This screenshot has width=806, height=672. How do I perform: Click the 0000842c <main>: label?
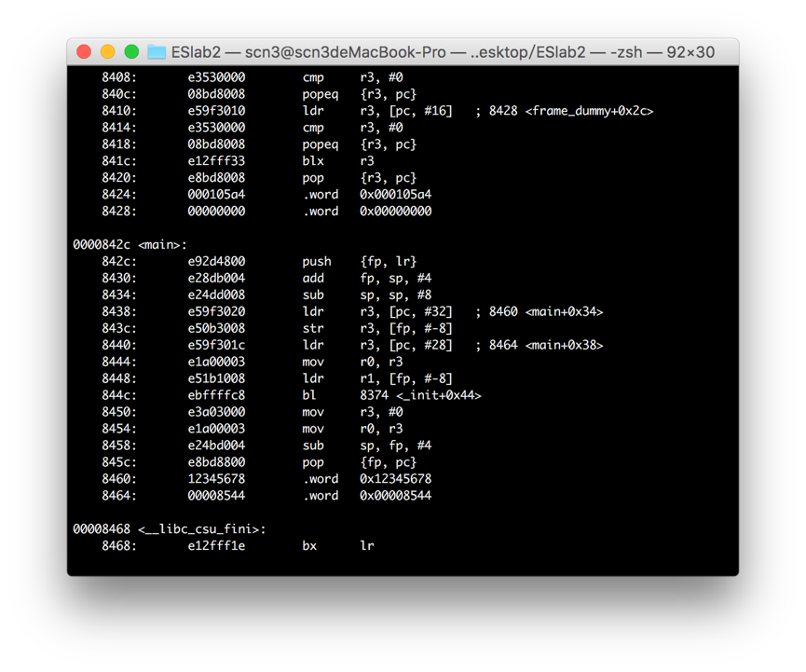tap(130, 245)
